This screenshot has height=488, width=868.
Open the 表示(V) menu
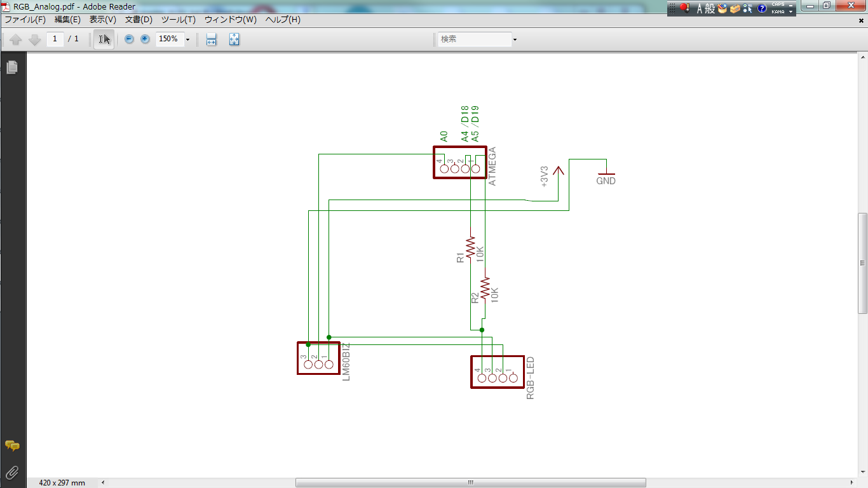102,20
